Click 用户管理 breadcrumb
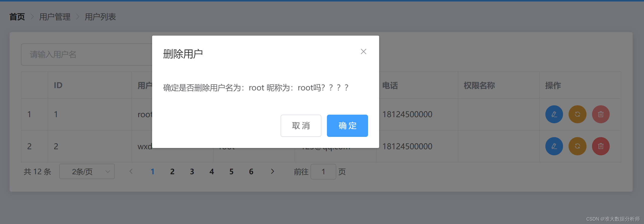The width and height of the screenshot is (644, 224). coord(55,17)
